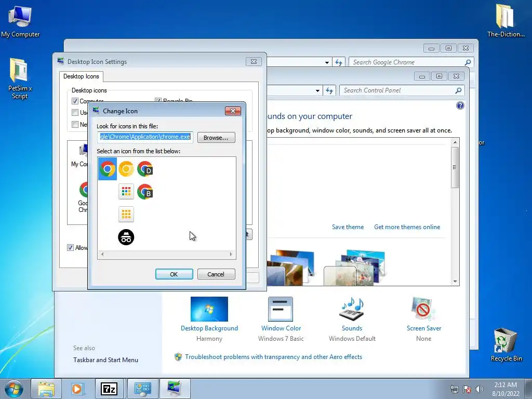Screen dimensions: 532x399
Task: Open Troubleshoot transparency and Aero effects link
Action: 273,357
